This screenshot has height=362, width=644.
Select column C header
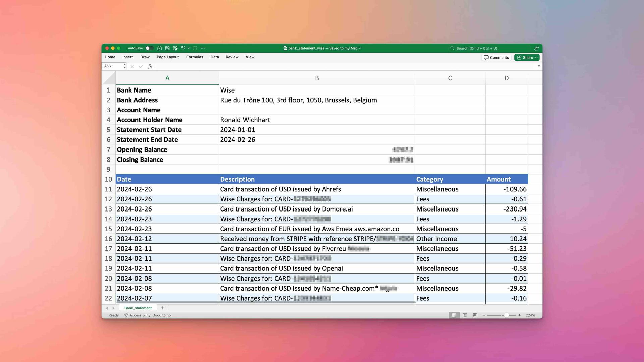[x=450, y=78]
